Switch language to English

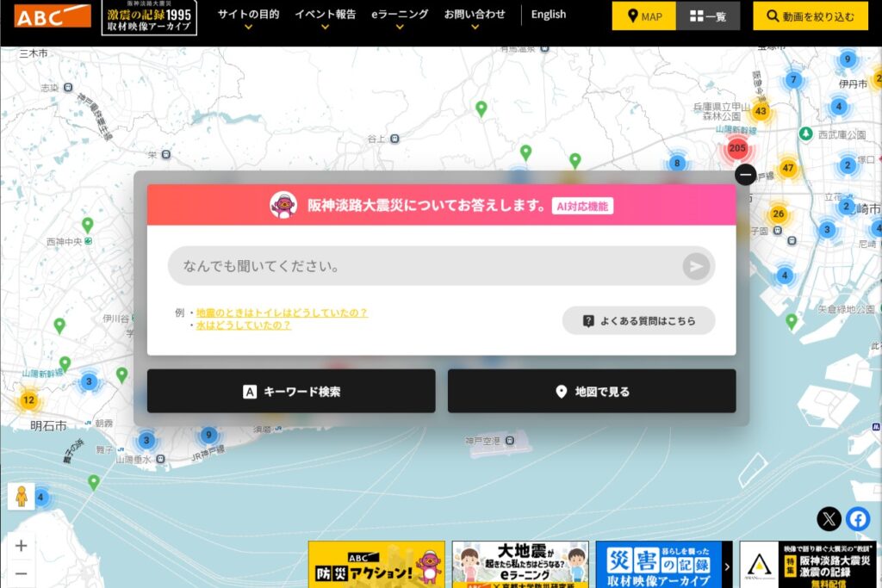549,15
